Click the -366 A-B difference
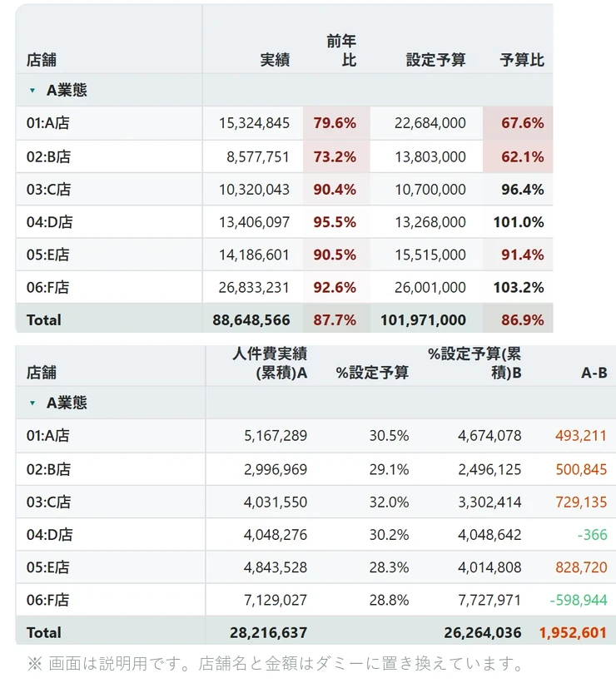This screenshot has height=683, width=616. point(592,535)
